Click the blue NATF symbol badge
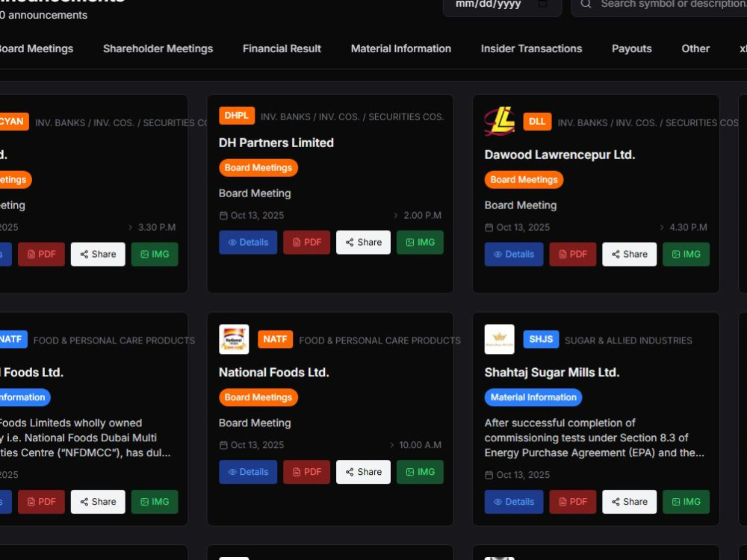Image resolution: width=747 pixels, height=560 pixels. [x=13, y=339]
